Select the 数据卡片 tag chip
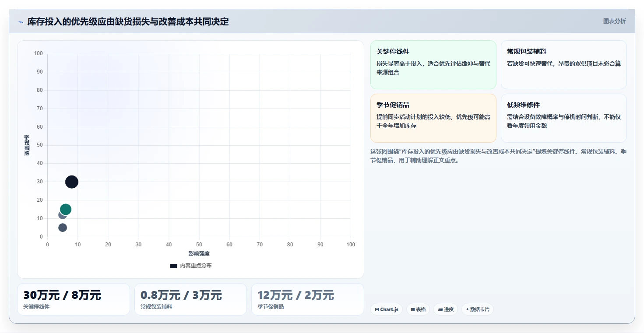 click(x=477, y=309)
